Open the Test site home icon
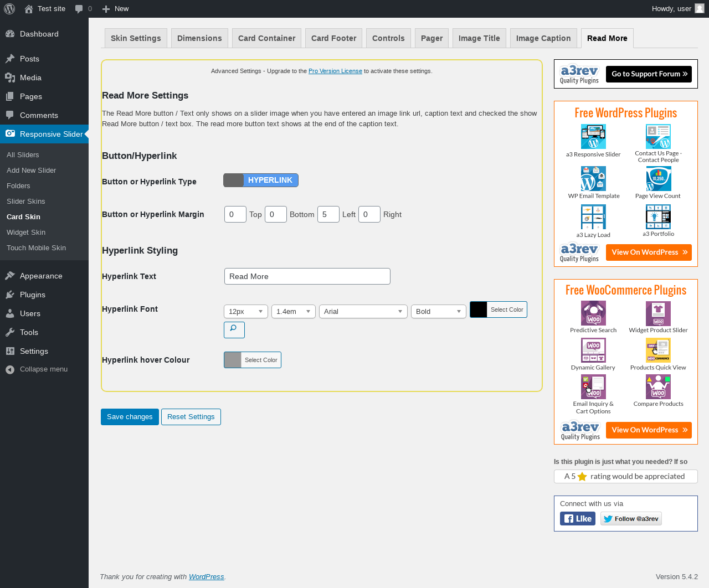709x588 pixels. click(29, 9)
